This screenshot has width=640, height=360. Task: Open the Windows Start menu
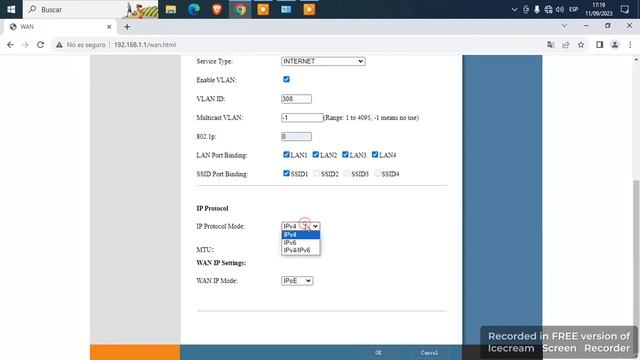[x=11, y=9]
